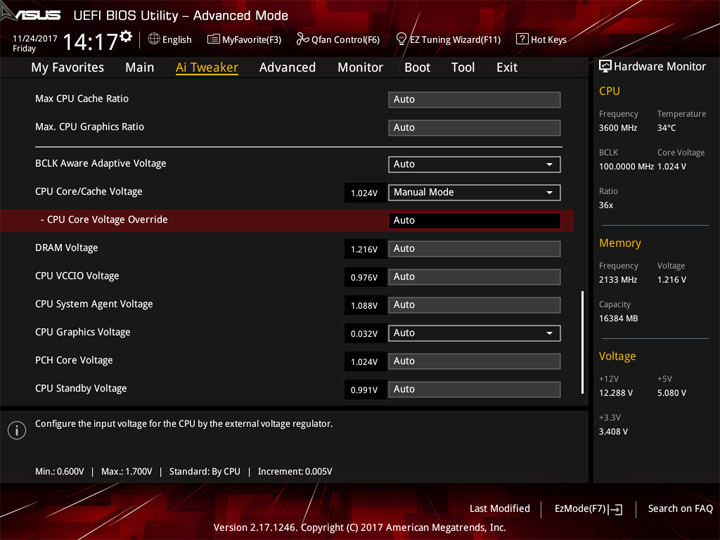This screenshot has height=540, width=720.
Task: Click the Max CPU Cache Ratio field
Action: [474, 100]
